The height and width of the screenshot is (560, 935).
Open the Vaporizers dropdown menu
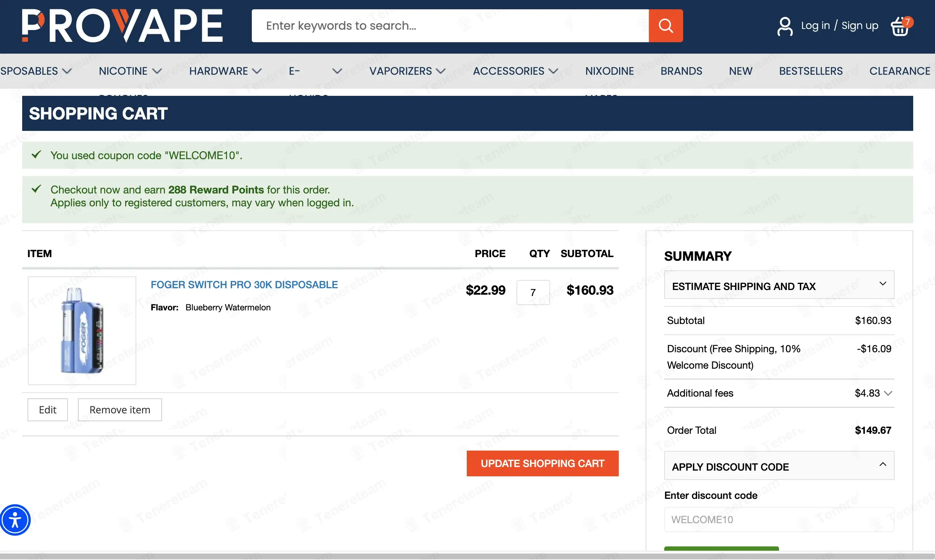pyautogui.click(x=407, y=71)
